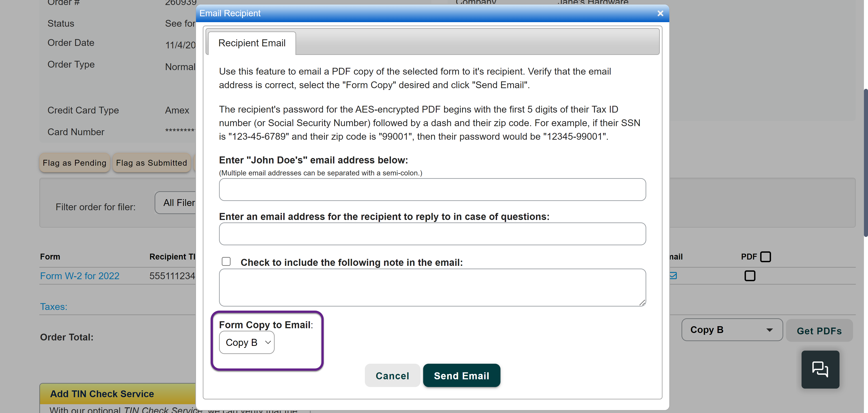Open the Form W-2 for 2022 link
Viewport: 868px width, 413px height.
click(x=80, y=276)
